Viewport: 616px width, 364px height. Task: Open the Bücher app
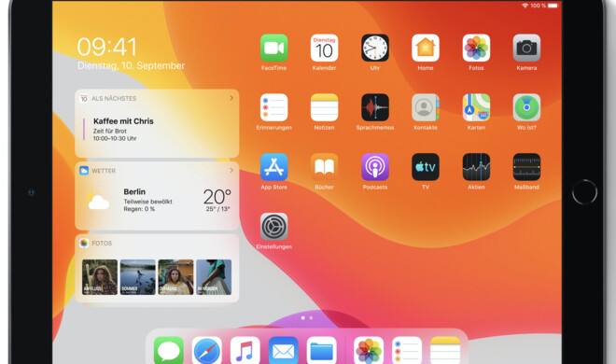coord(324,167)
